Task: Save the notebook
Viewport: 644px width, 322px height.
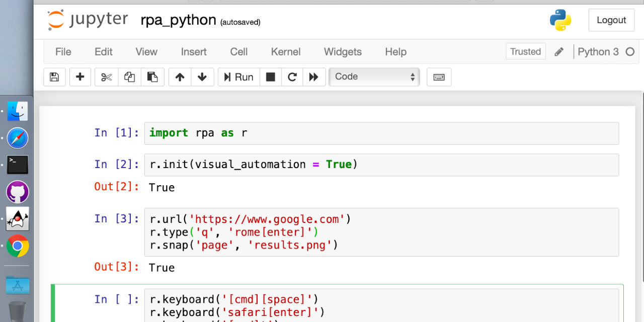Action: 54,76
